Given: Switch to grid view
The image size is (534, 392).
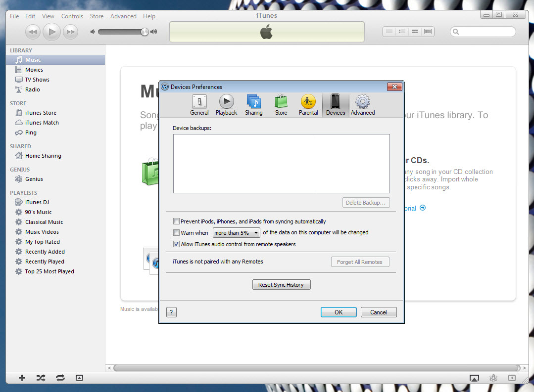Looking at the screenshot, I should pyautogui.click(x=415, y=32).
